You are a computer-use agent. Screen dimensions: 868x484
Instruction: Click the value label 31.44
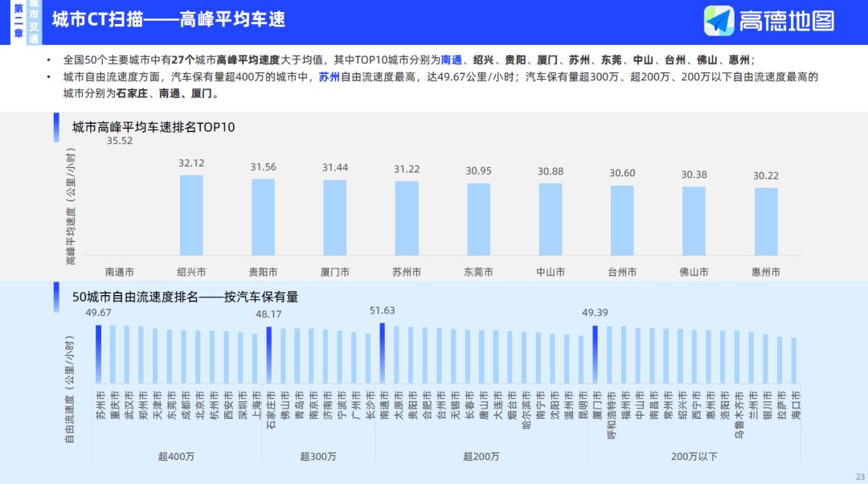click(x=335, y=168)
